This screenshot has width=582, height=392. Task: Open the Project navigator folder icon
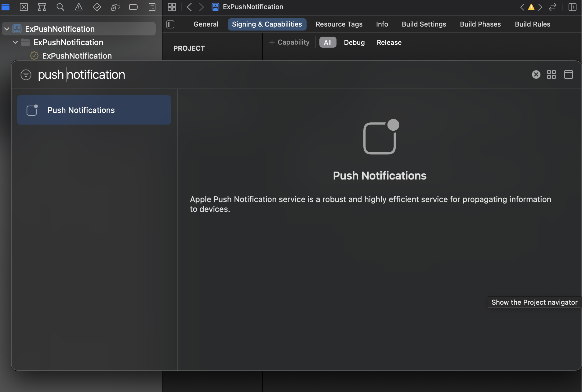pos(5,7)
